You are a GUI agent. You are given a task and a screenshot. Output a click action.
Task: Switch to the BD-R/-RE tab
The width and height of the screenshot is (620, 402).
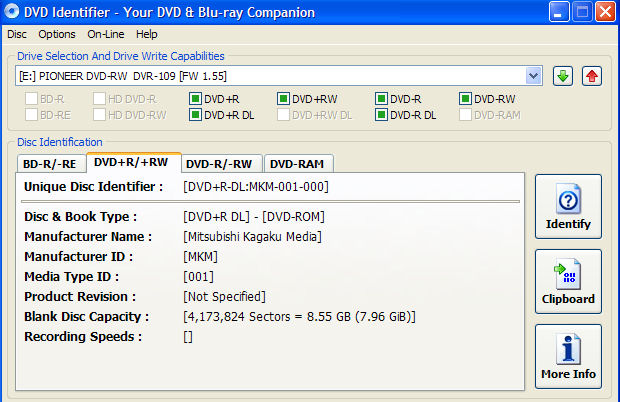(x=50, y=164)
